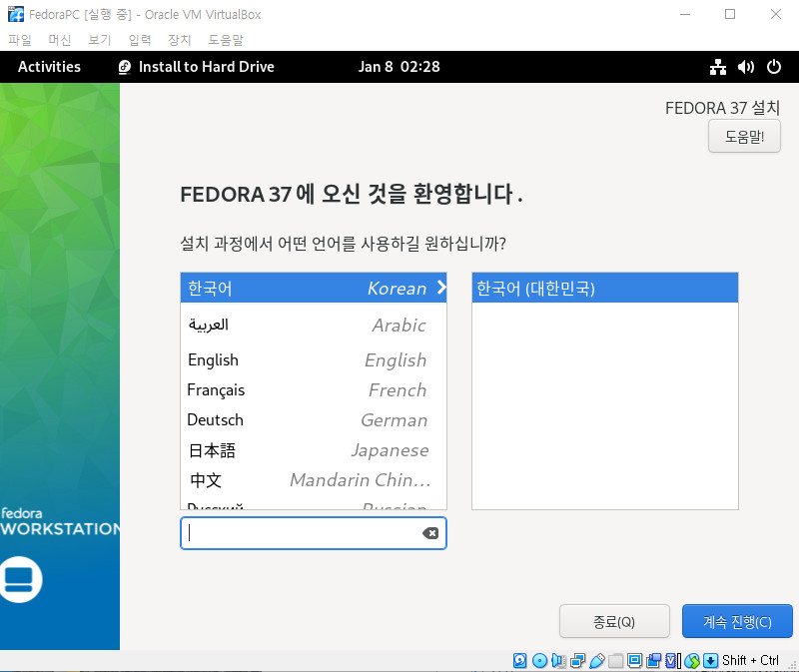
Task: Select the 中文 Mandarin Chinese row
Action: 314,480
